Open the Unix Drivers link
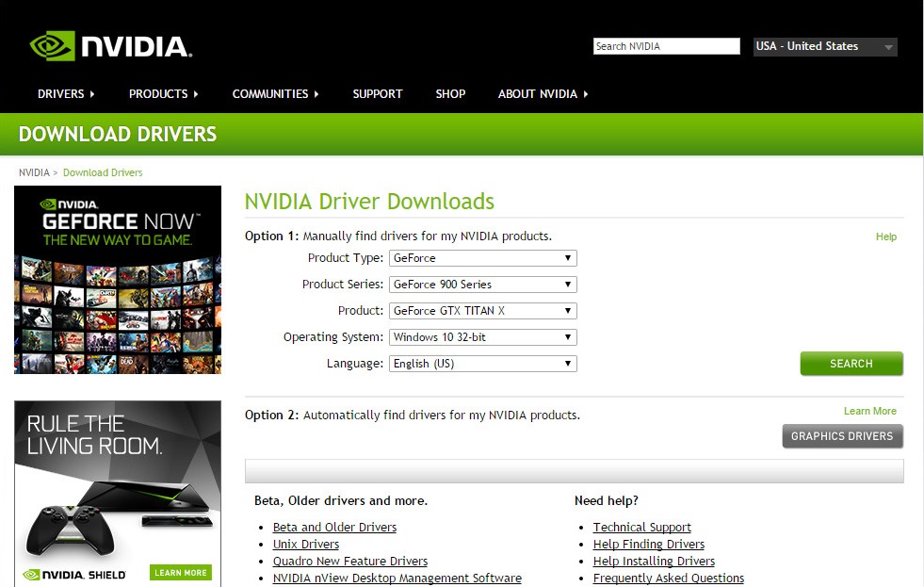The height and width of the screenshot is (587, 924). [x=306, y=544]
